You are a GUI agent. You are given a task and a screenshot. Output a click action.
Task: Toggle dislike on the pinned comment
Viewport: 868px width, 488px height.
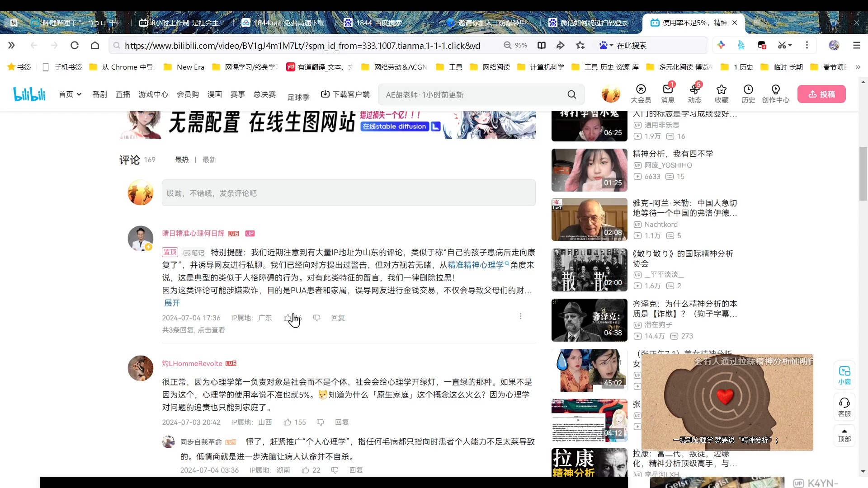click(317, 318)
